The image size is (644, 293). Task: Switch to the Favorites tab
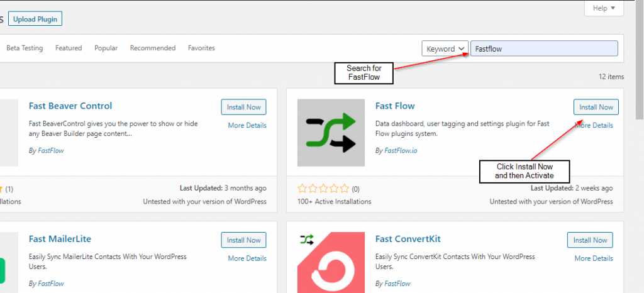tap(201, 48)
